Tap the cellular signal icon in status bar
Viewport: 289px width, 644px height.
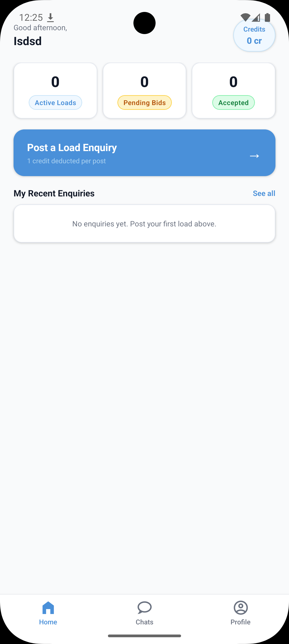256,17
